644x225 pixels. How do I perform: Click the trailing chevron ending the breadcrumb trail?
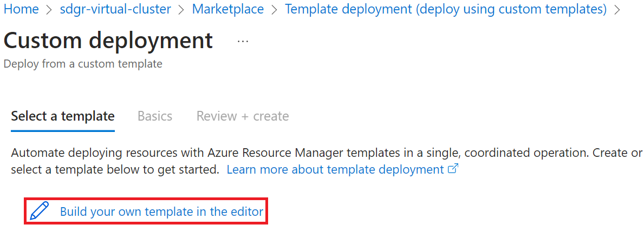(617, 9)
